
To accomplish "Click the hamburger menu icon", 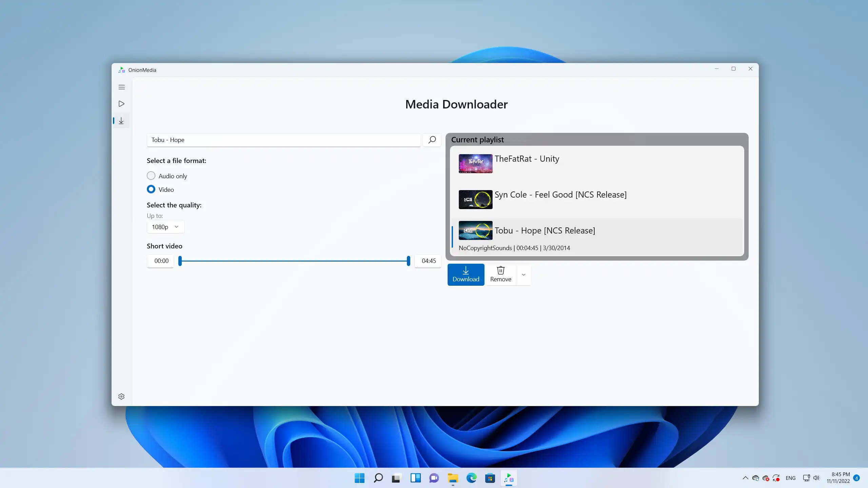I will (x=122, y=87).
